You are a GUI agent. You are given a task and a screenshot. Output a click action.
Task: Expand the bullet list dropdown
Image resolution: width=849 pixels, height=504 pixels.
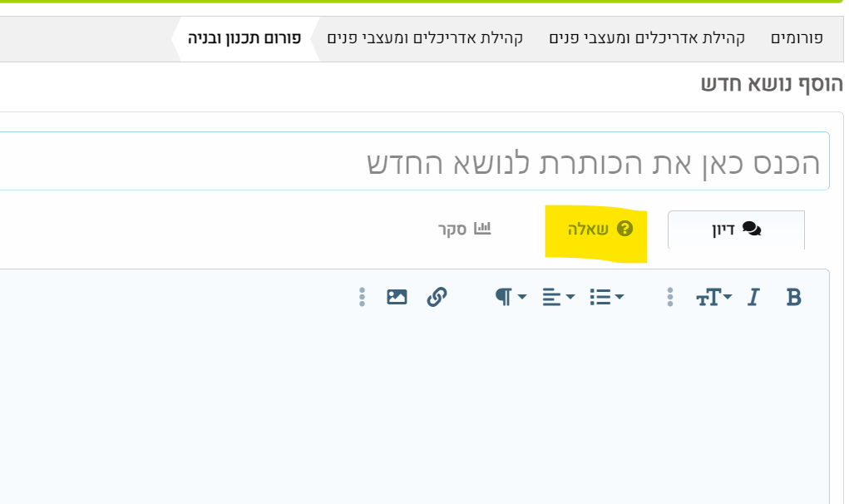coord(606,297)
